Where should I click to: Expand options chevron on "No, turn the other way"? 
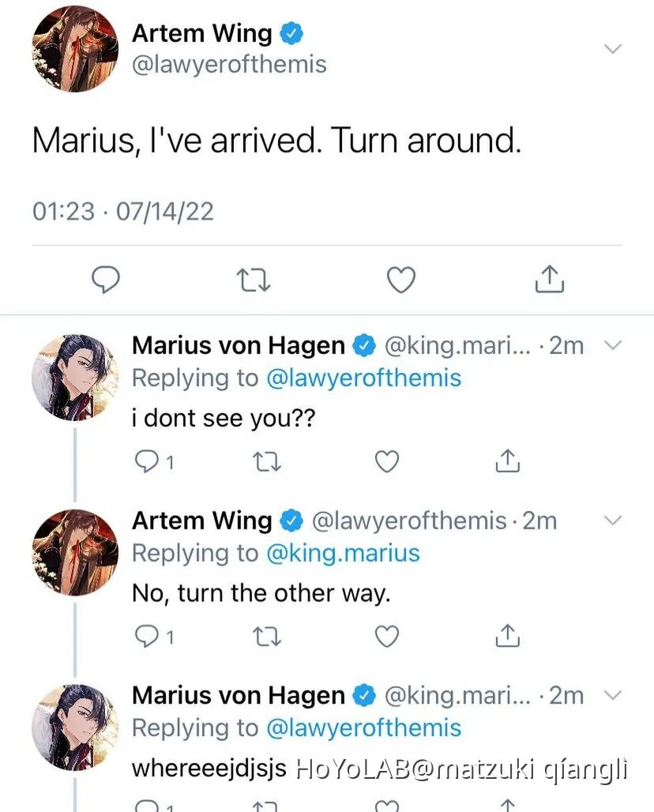tap(613, 520)
